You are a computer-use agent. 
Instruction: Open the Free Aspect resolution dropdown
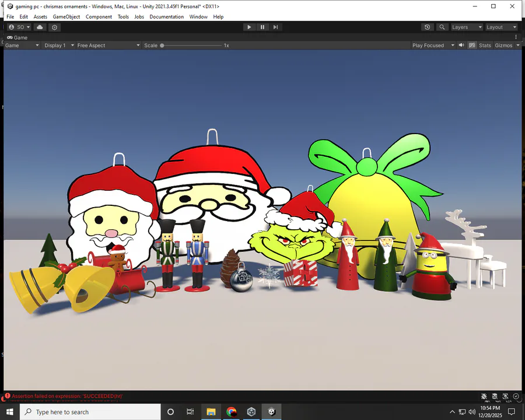coord(108,45)
